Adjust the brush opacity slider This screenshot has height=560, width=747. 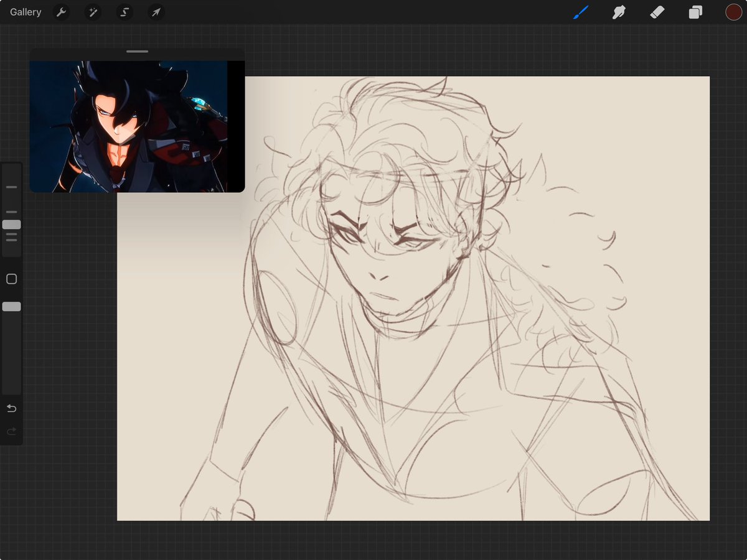pyautogui.click(x=11, y=307)
